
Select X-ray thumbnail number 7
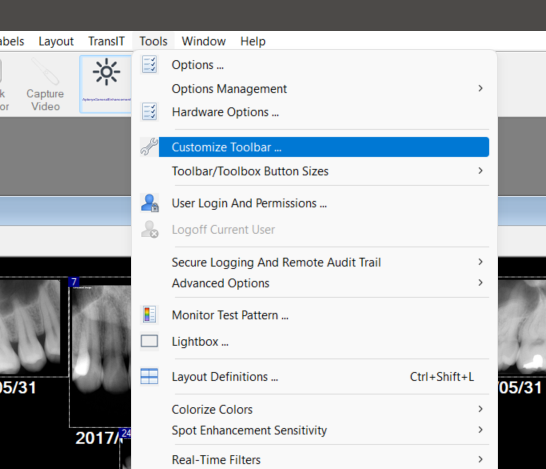100,352
